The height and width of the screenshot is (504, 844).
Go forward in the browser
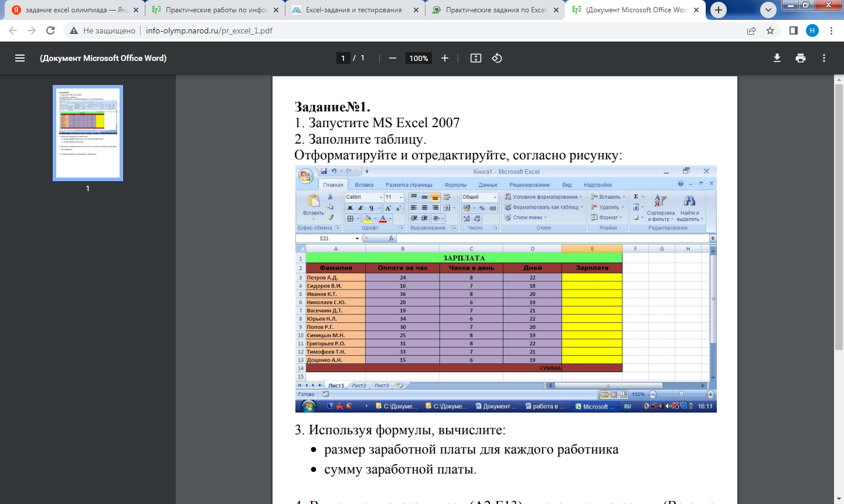(32, 30)
